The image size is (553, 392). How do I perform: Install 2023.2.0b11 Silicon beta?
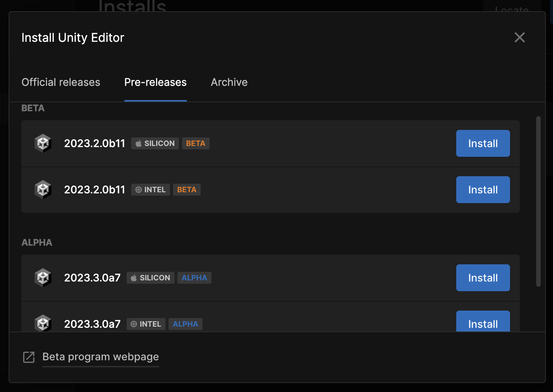point(483,143)
